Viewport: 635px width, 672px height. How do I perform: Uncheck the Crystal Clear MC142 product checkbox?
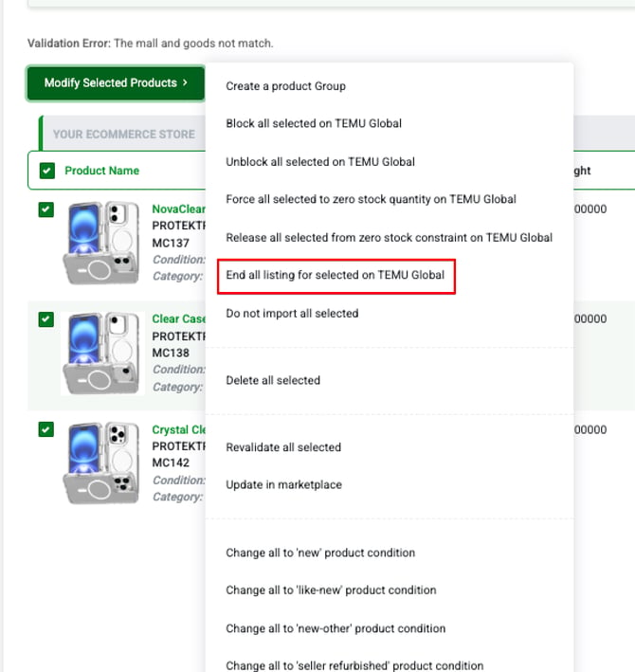tap(45, 429)
